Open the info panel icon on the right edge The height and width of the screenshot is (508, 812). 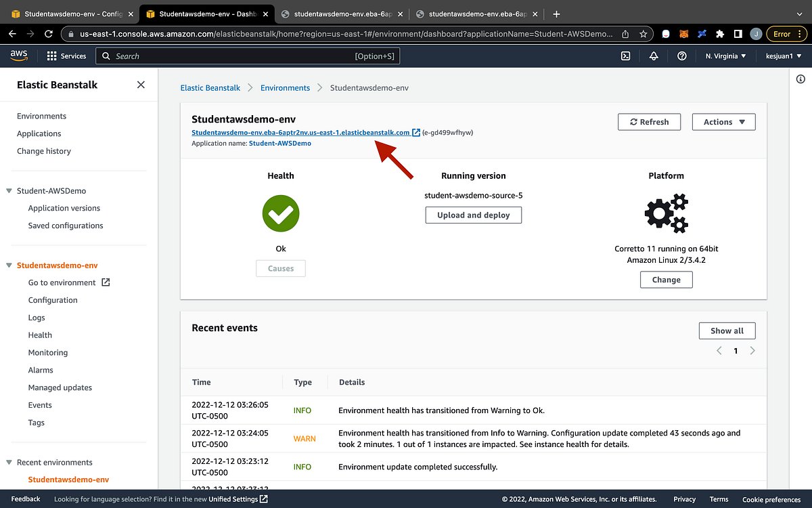coord(800,79)
